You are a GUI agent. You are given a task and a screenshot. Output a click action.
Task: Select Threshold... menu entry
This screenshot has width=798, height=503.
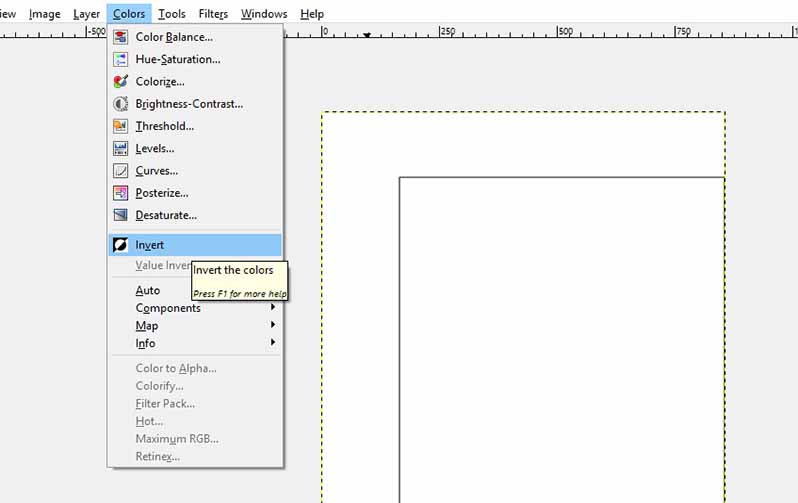pos(195,126)
